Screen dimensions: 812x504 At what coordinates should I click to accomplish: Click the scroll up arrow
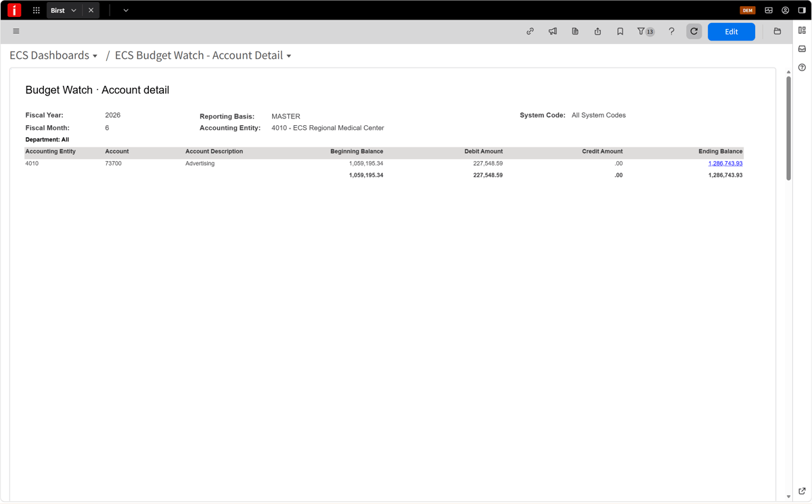(x=788, y=72)
